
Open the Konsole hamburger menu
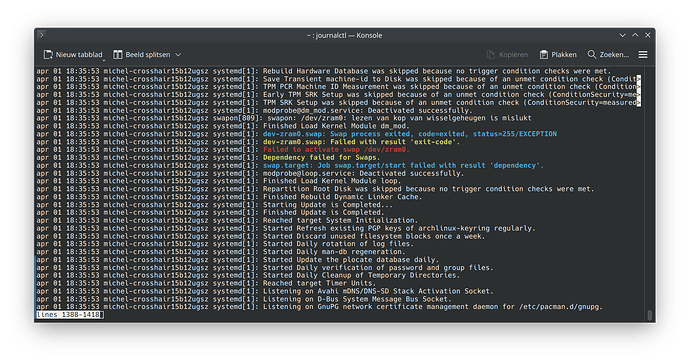(643, 55)
